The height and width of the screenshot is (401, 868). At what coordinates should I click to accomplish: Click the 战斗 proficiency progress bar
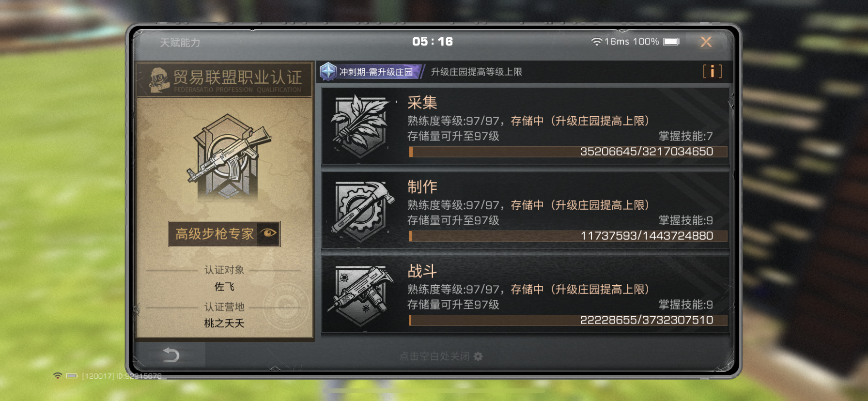pyautogui.click(x=568, y=320)
